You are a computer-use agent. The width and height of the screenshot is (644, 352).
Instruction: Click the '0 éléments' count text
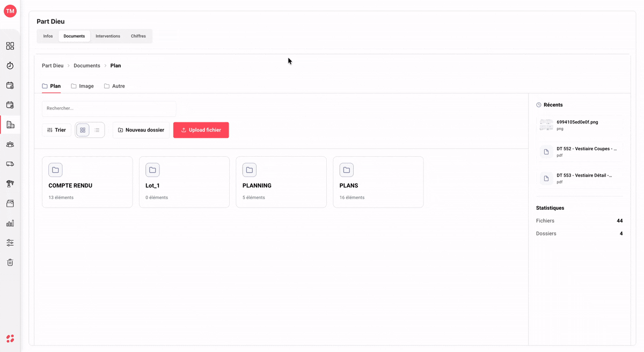157,197
